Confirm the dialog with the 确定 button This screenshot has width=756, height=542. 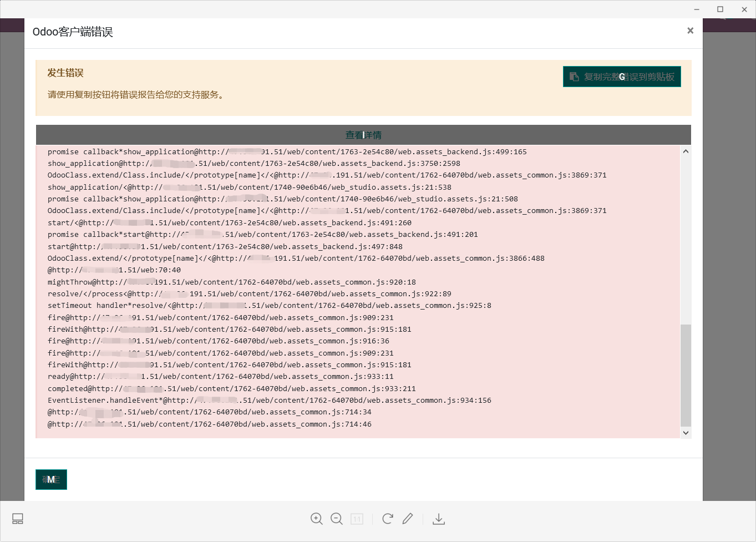[x=51, y=479]
